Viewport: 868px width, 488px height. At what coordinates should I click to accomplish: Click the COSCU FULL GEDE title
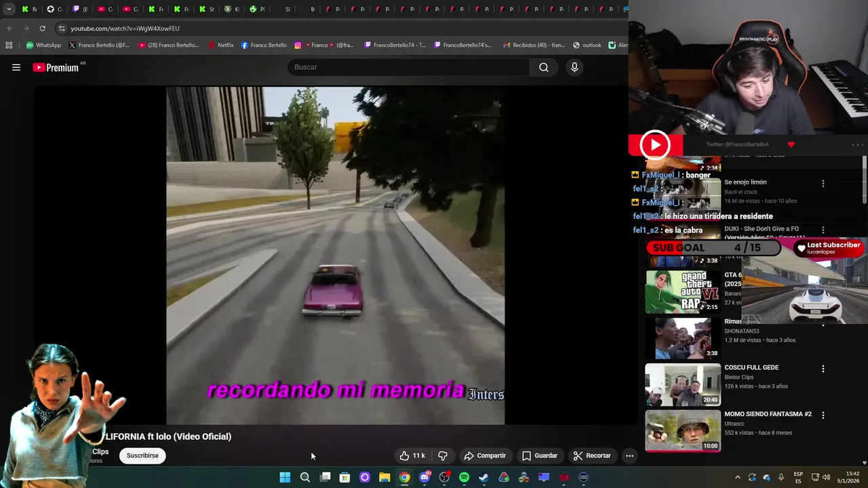(751, 367)
